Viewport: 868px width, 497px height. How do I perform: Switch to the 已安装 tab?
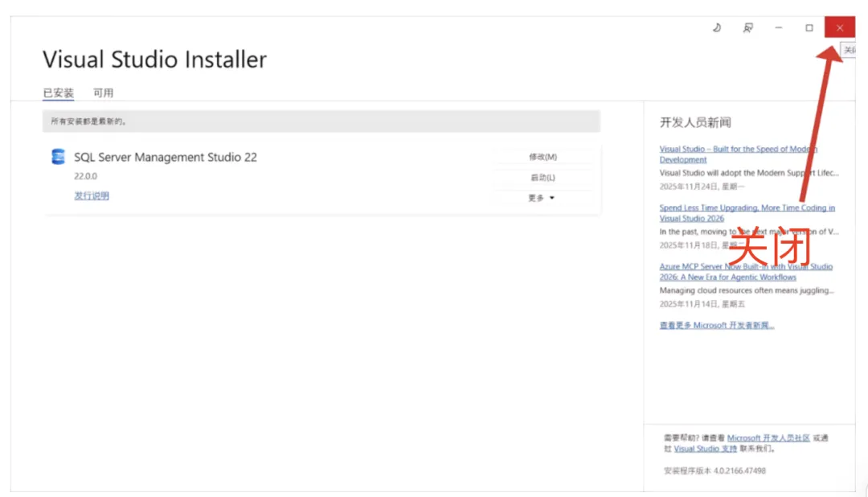coord(58,93)
